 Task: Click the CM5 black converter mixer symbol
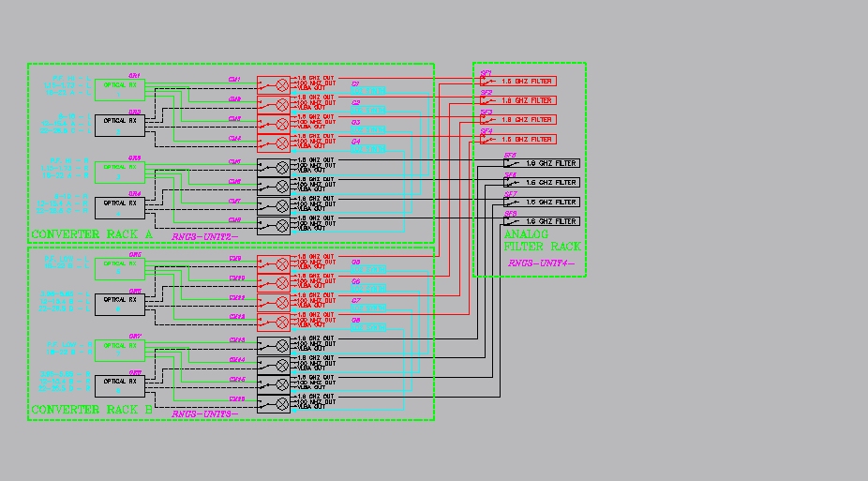[x=274, y=167]
